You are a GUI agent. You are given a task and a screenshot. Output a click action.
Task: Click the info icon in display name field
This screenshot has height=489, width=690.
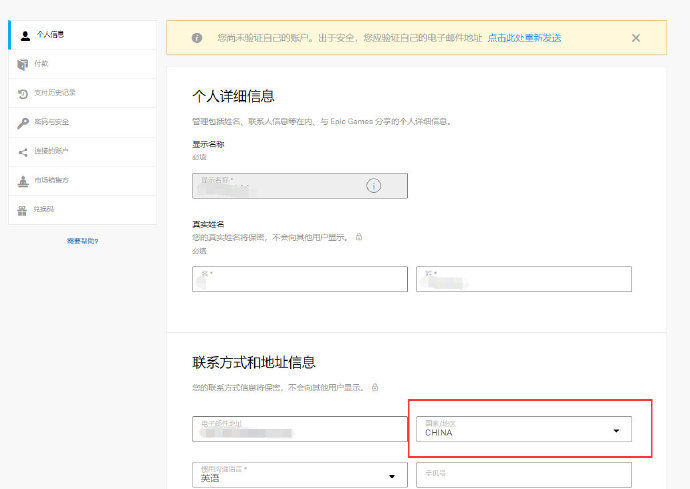pyautogui.click(x=374, y=185)
